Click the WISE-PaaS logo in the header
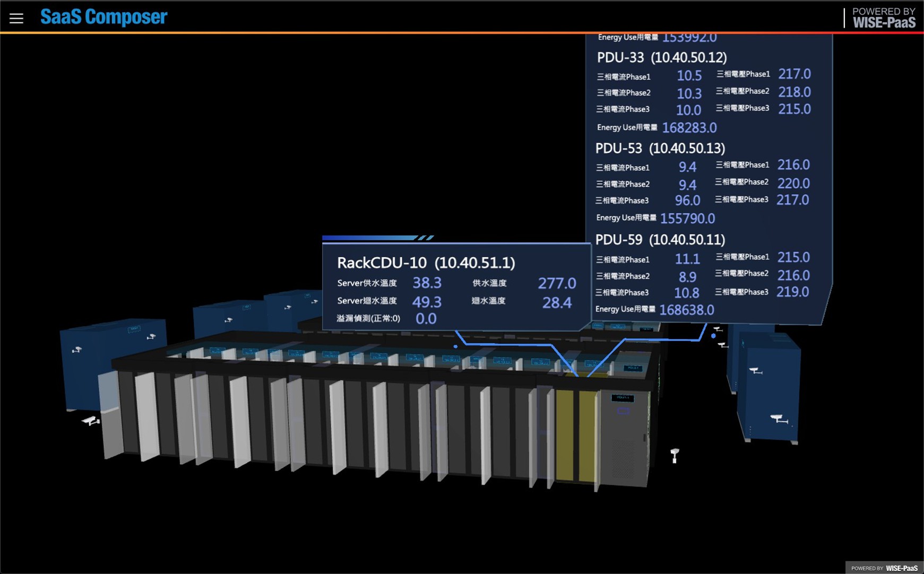This screenshot has width=924, height=574. click(x=883, y=18)
